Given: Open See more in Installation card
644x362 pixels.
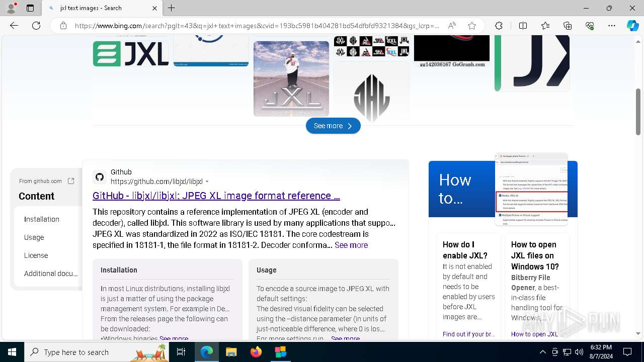Looking at the screenshot, I should coord(174,338).
